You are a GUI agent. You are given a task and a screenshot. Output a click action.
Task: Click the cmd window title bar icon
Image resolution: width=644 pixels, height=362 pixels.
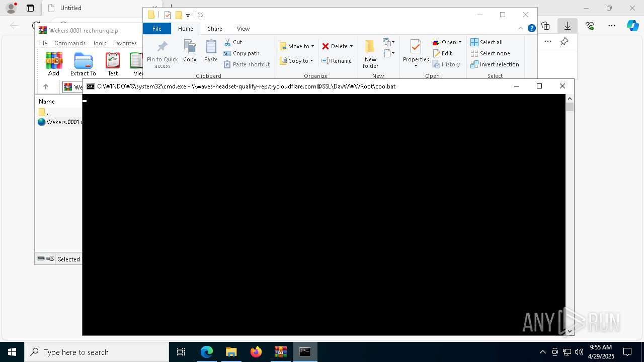pyautogui.click(x=91, y=86)
